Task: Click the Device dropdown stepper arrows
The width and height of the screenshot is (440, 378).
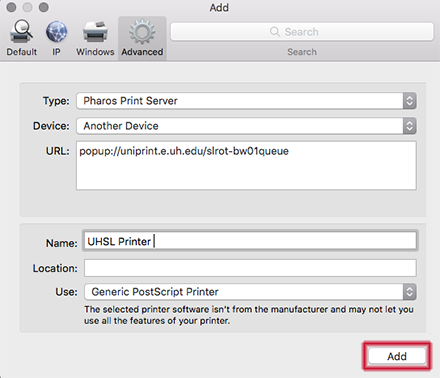Action: (x=410, y=126)
